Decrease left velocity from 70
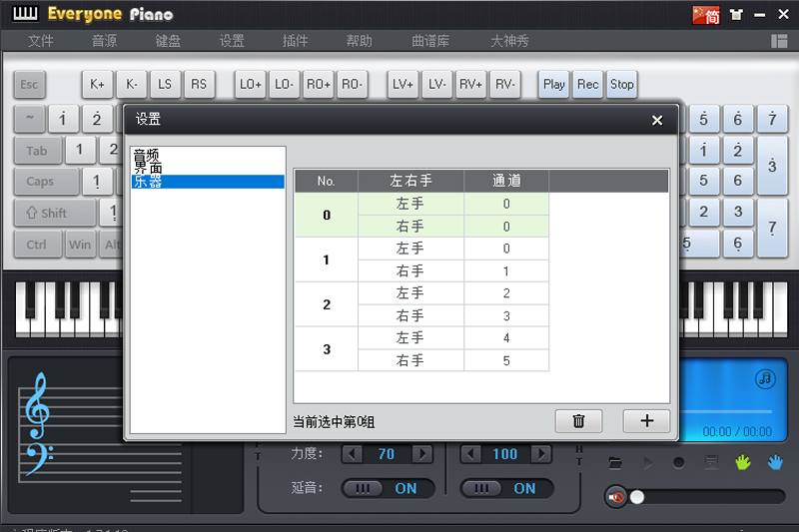799x532 pixels. pyautogui.click(x=352, y=454)
